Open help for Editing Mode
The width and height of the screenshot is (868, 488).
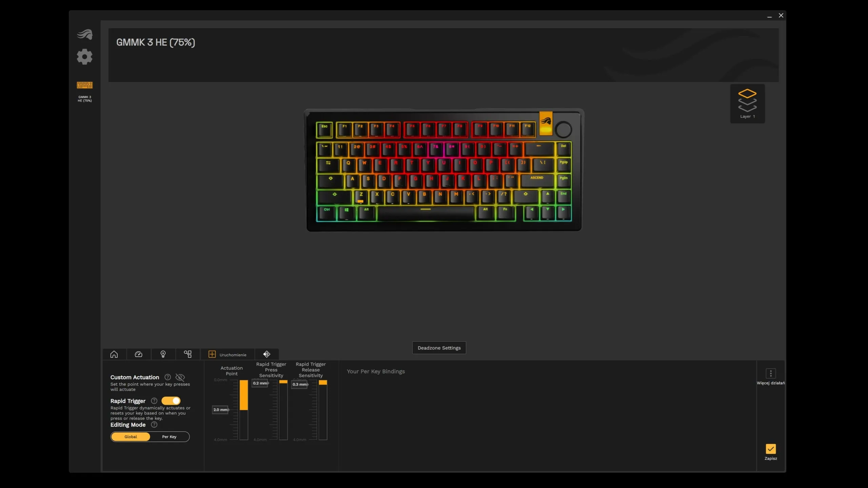tap(154, 425)
